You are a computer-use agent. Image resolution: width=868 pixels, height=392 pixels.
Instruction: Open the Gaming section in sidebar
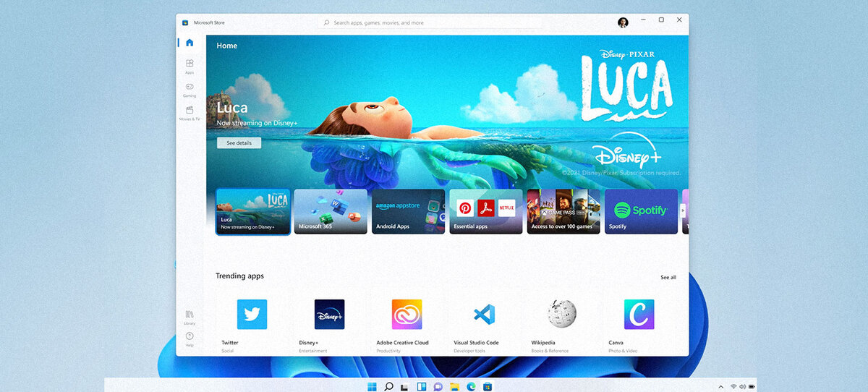pyautogui.click(x=190, y=90)
